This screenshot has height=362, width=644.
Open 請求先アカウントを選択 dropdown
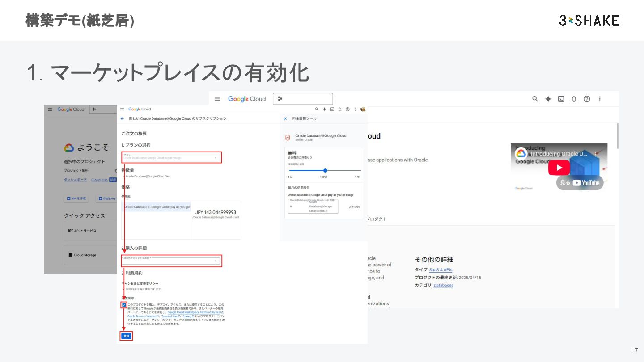(171, 261)
